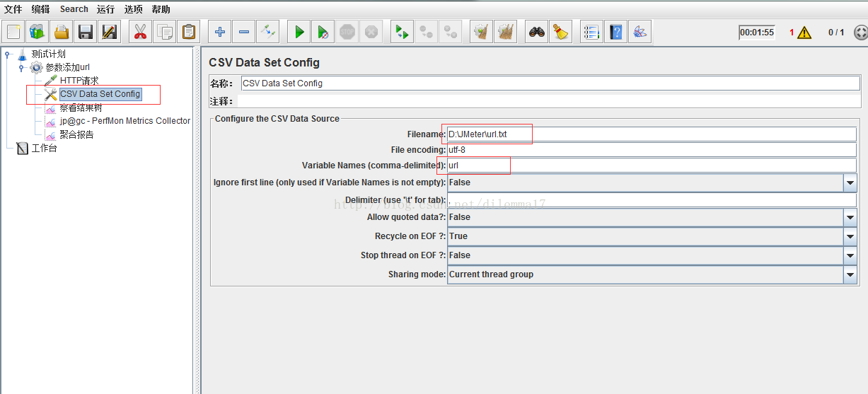Open the 文件 menu

click(x=13, y=9)
